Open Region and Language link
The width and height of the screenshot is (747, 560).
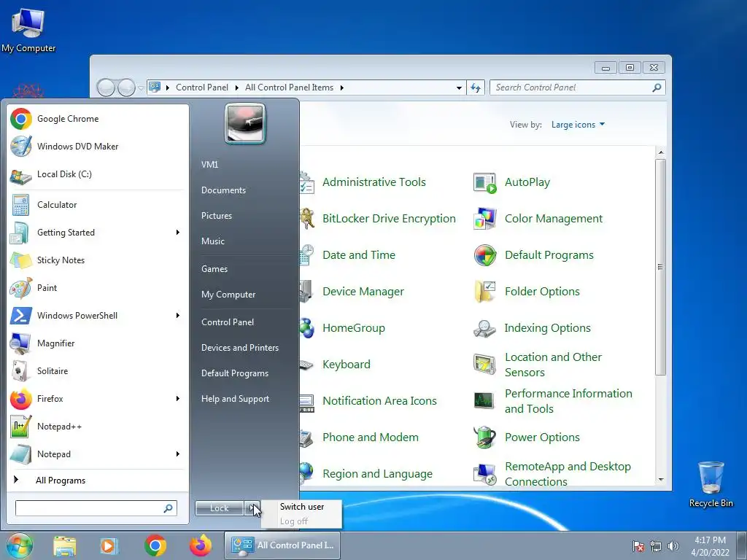377,474
